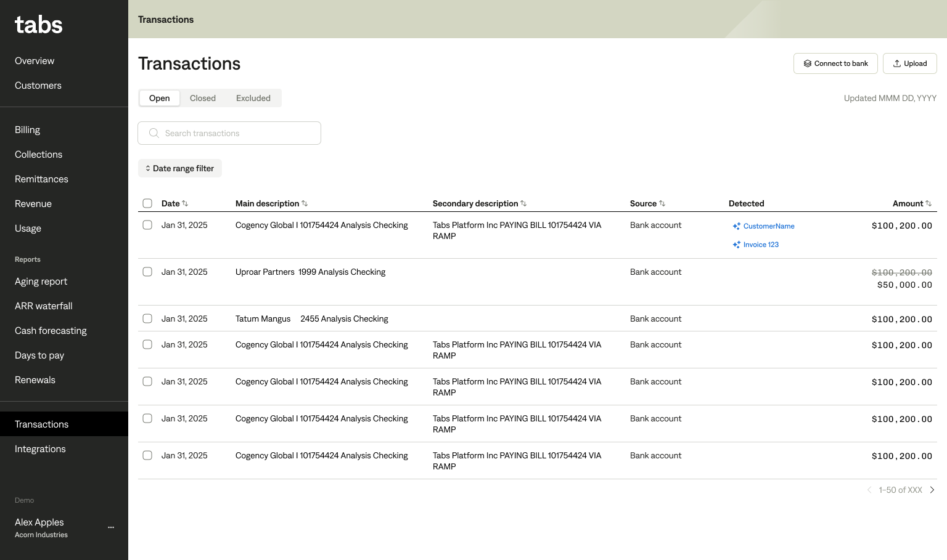Screen dimensions: 947x560
Task: Select the Tatum Mangus row checkbox
Action: click(147, 319)
